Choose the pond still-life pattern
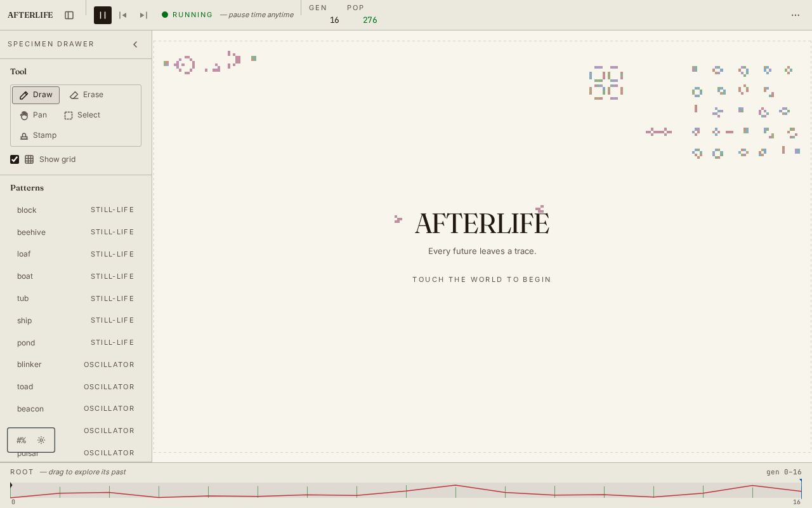Screen dimensions: 812x508 click(75, 343)
